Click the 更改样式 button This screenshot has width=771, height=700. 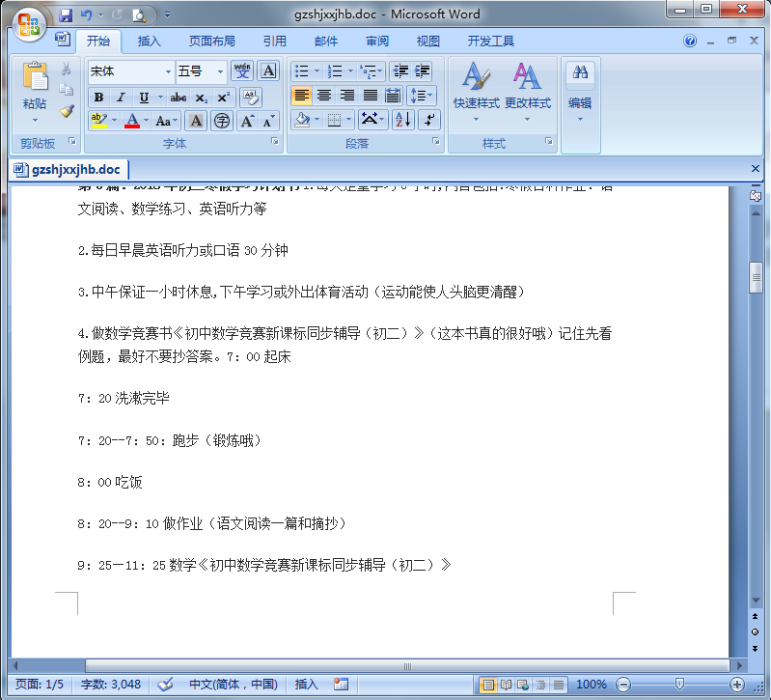pyautogui.click(x=527, y=92)
